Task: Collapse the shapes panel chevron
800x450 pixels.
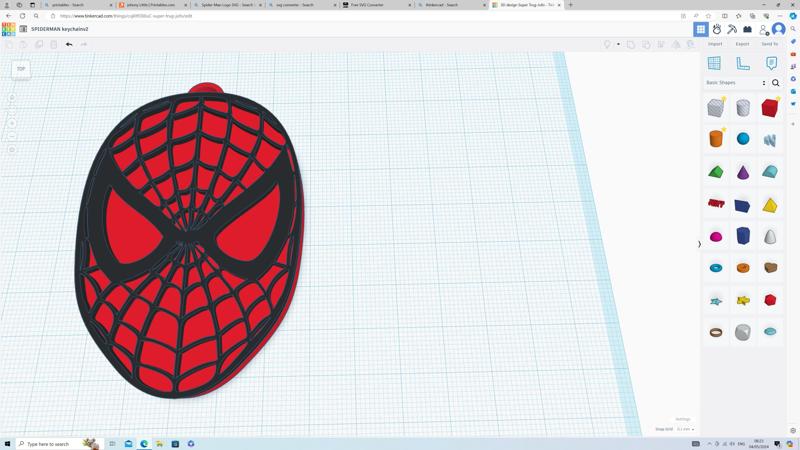Action: [x=699, y=244]
